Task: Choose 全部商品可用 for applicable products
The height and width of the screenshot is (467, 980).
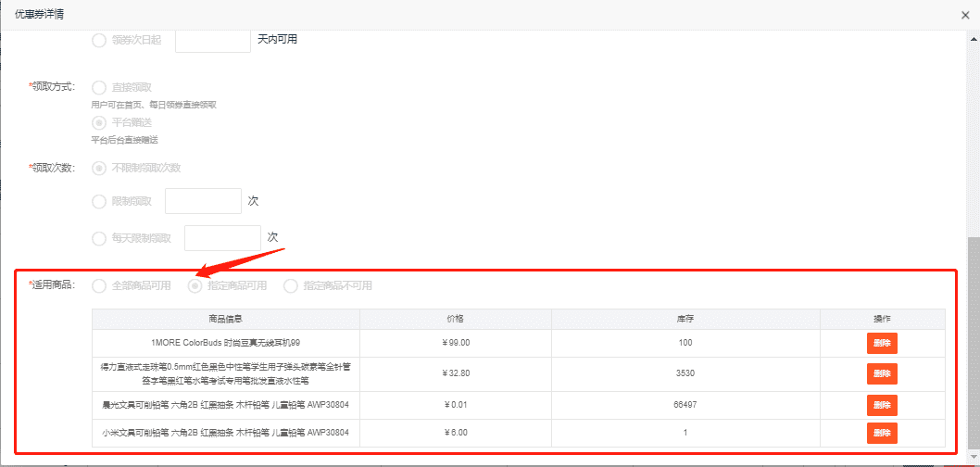Action: click(99, 285)
